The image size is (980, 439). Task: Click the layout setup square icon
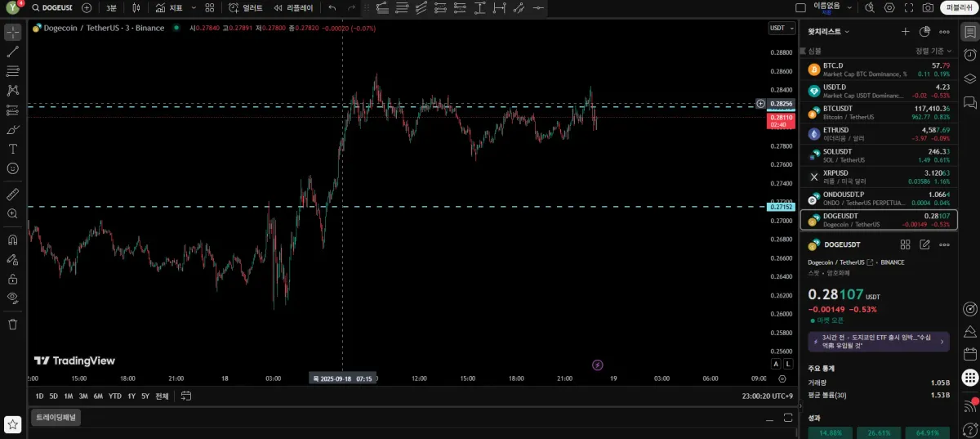800,7
